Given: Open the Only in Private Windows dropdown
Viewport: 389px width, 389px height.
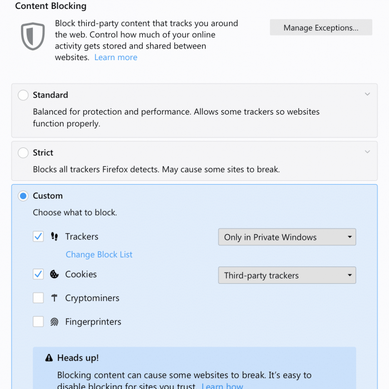Looking at the screenshot, I should pyautogui.click(x=287, y=237).
